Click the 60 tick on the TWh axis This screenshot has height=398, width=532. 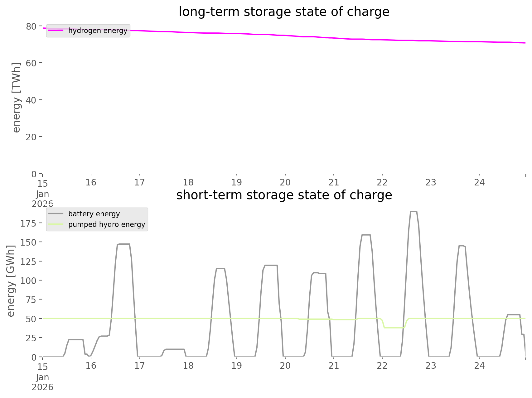31,63
